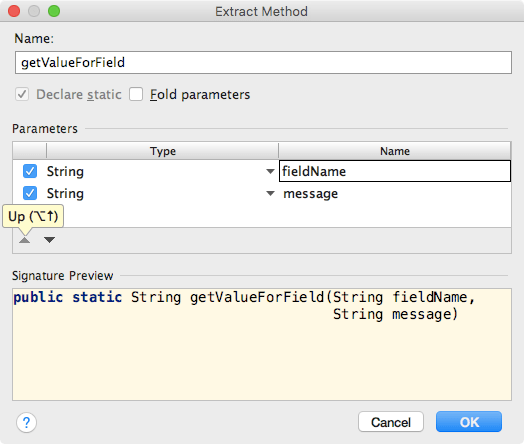
Task: Click the Name column header
Action: [395, 151]
